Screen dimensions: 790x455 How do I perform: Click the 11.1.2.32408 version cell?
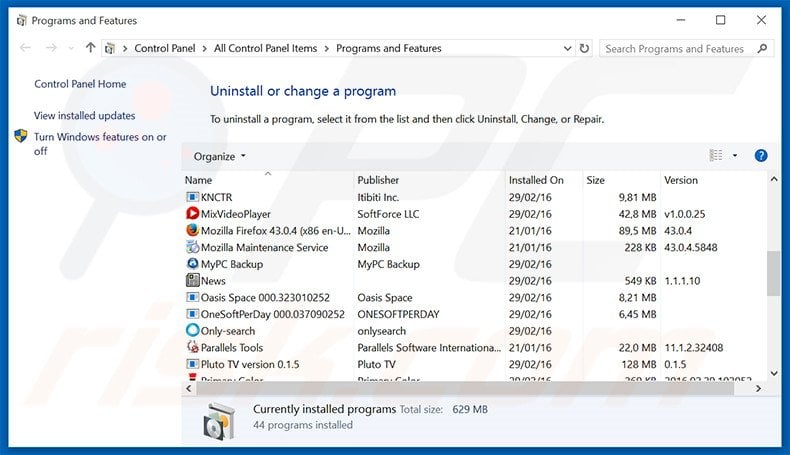[x=693, y=348]
